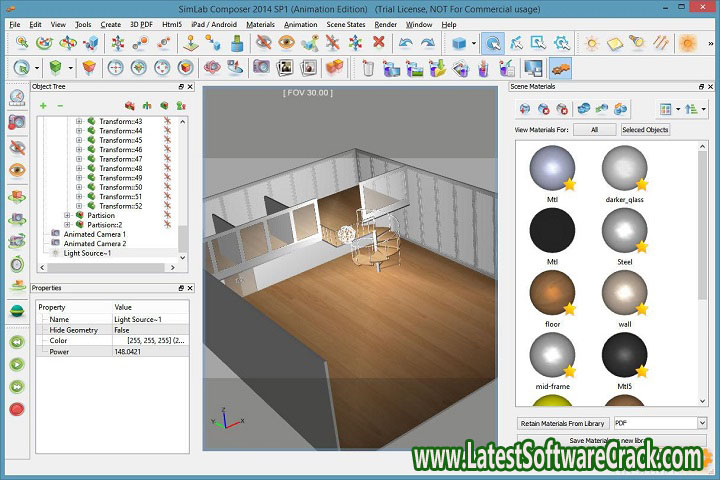Expand the Partision::2 tree node

click(x=67, y=225)
